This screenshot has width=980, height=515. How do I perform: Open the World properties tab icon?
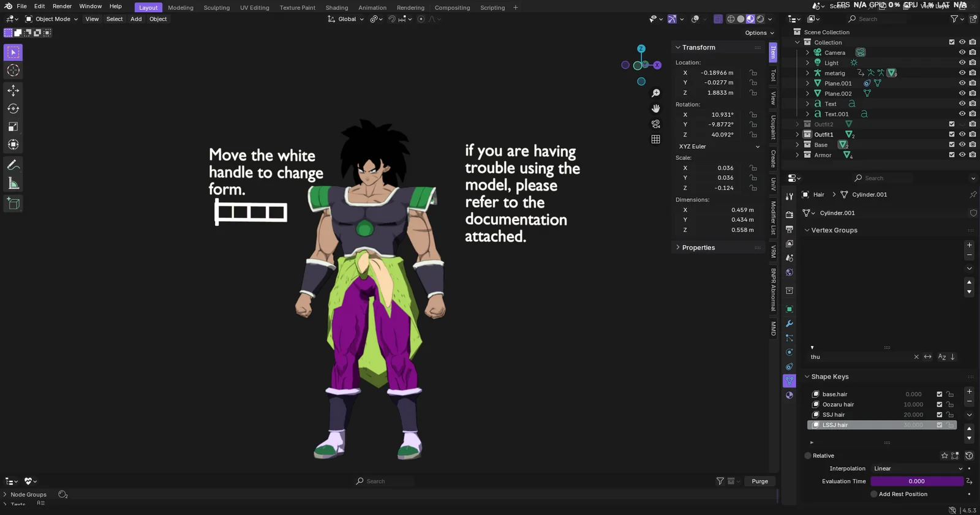coord(790,273)
